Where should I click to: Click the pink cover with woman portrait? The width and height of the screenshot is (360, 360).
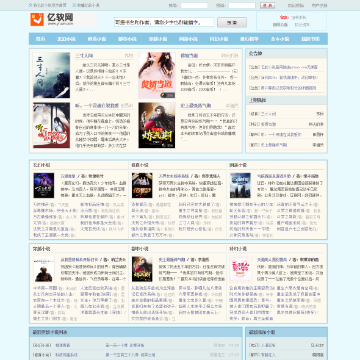pos(157,75)
